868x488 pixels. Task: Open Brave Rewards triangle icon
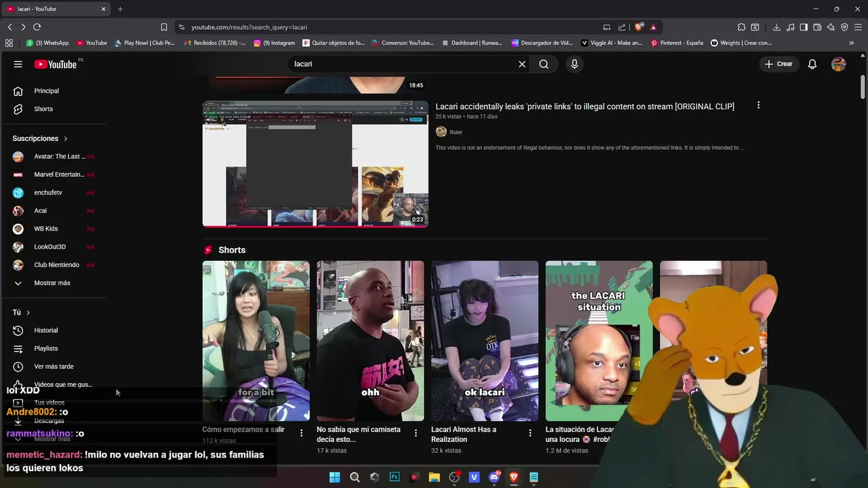[653, 27]
